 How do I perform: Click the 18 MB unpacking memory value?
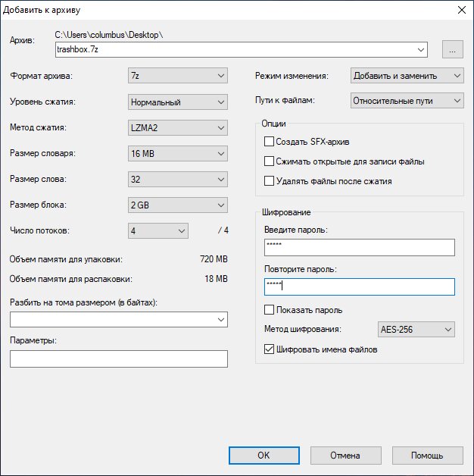coord(216,279)
